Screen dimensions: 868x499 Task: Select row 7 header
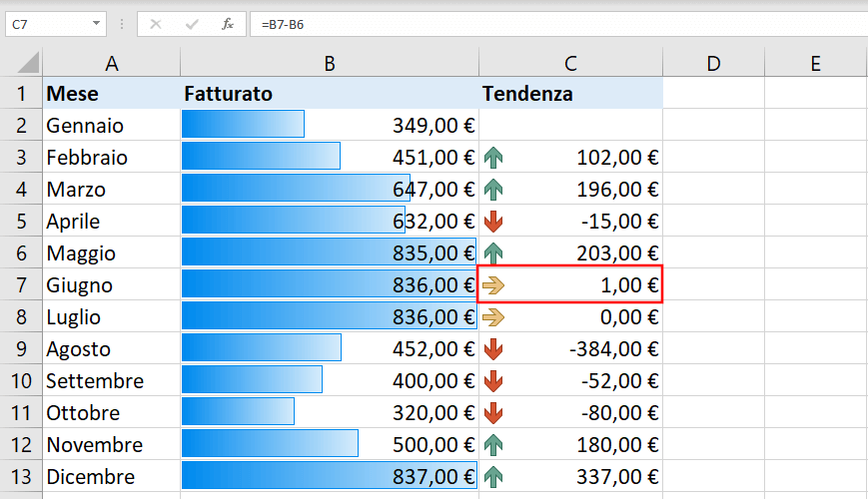pyautogui.click(x=21, y=284)
